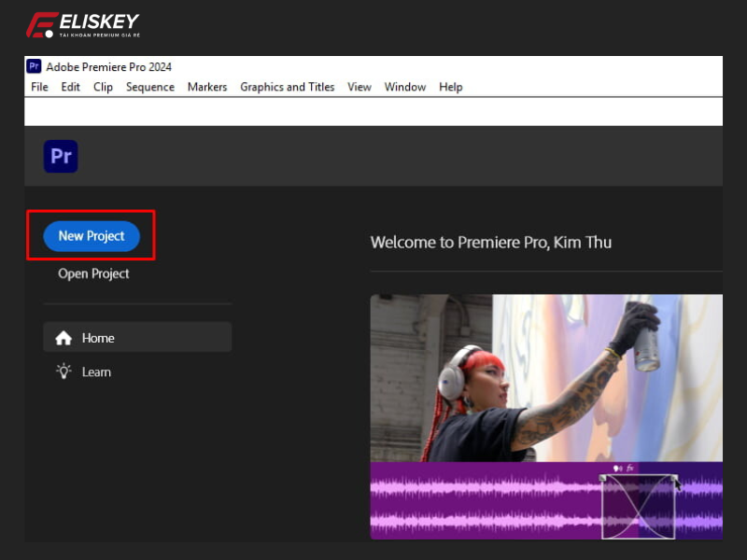Click the Open Project link
This screenshot has height=560, width=747.
[93, 273]
